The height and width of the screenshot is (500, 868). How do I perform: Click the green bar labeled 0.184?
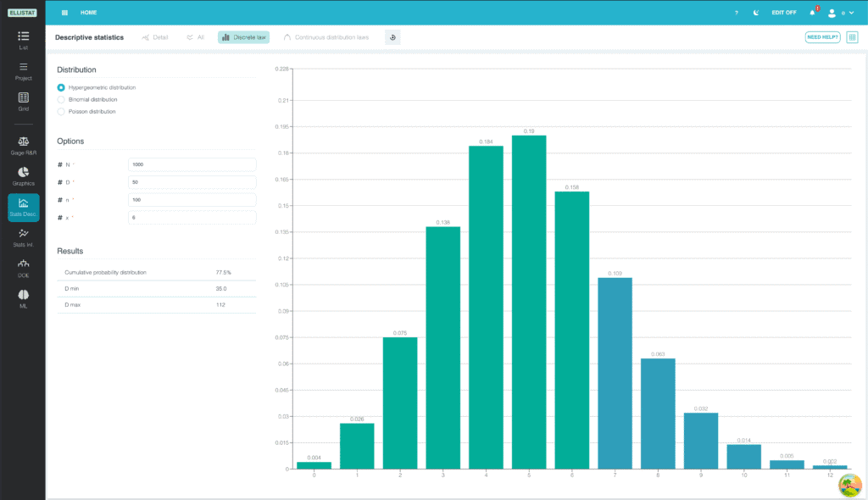[x=486, y=308]
